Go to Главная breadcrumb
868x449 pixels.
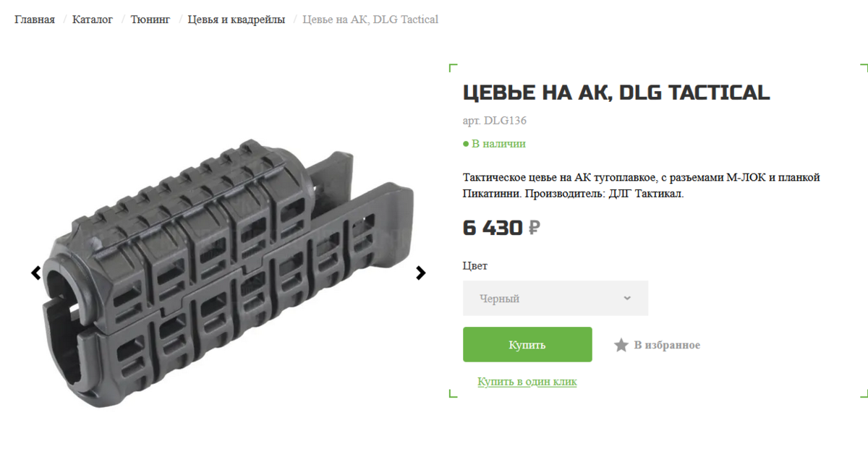(35, 20)
